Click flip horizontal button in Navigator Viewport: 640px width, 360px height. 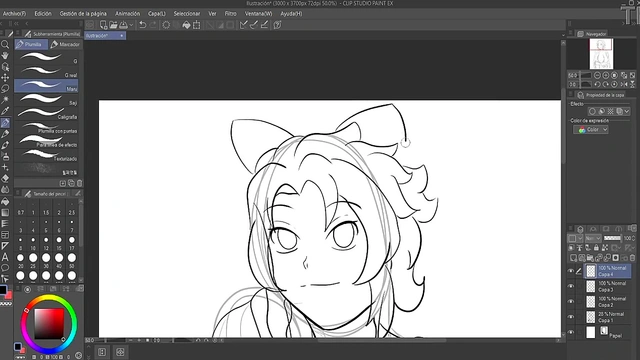pyautogui.click(x=624, y=84)
